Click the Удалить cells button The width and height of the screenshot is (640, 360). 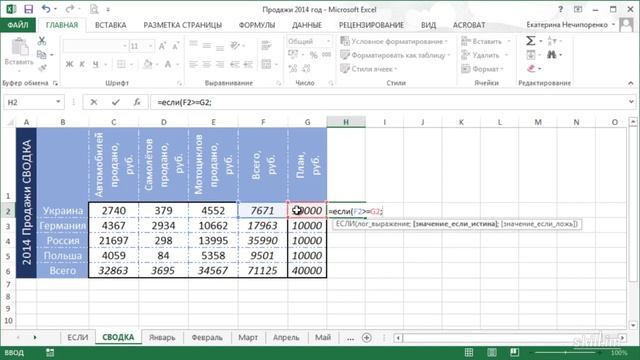(484, 55)
